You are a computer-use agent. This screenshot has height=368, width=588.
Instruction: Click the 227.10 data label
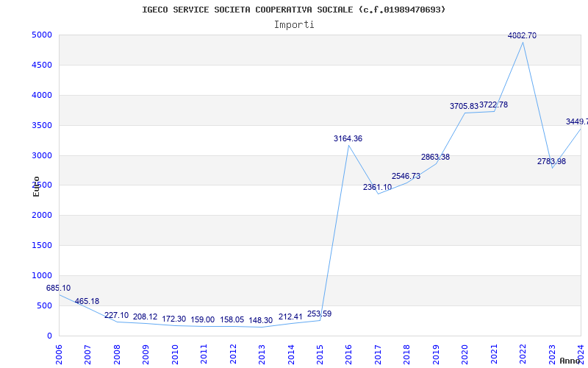[116, 316]
